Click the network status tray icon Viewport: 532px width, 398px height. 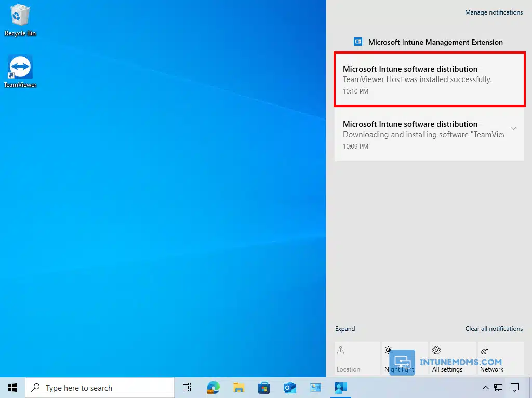[x=498, y=388]
